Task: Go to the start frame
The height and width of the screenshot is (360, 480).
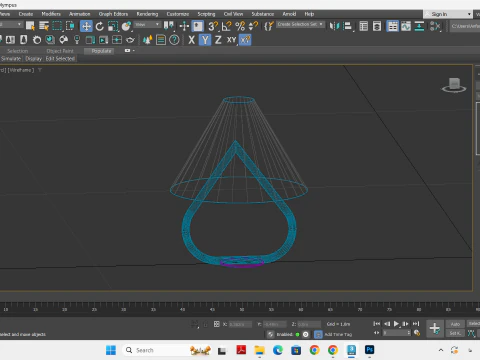Action: click(x=376, y=324)
